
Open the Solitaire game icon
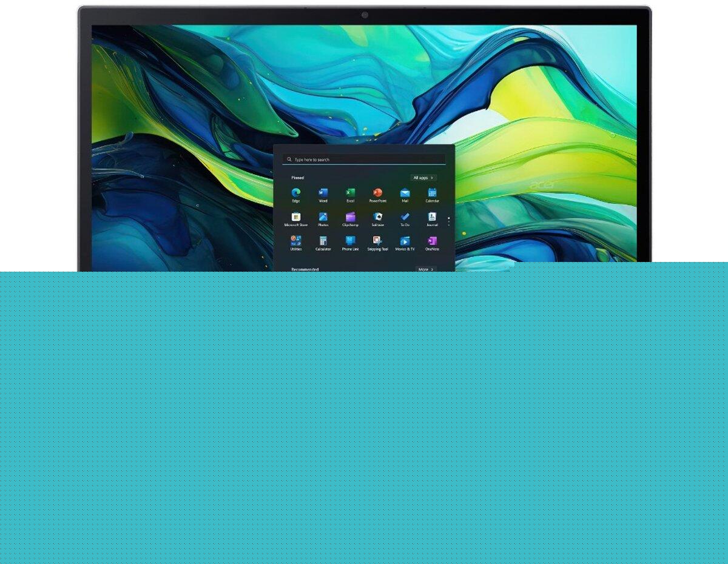coord(377,218)
